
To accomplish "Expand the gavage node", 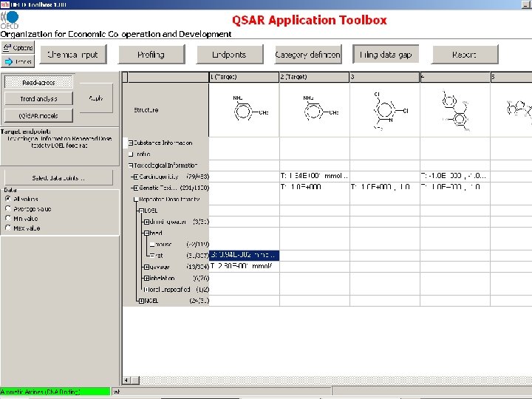I will [146, 267].
